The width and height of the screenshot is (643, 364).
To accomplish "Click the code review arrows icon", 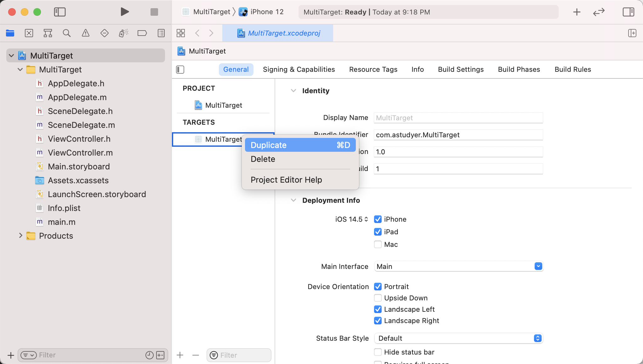I will tap(599, 12).
